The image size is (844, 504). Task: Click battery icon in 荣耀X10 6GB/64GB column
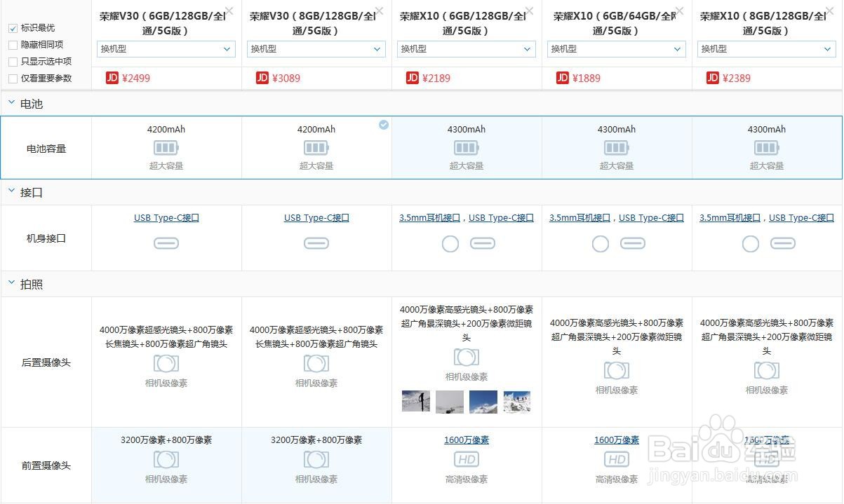click(617, 148)
